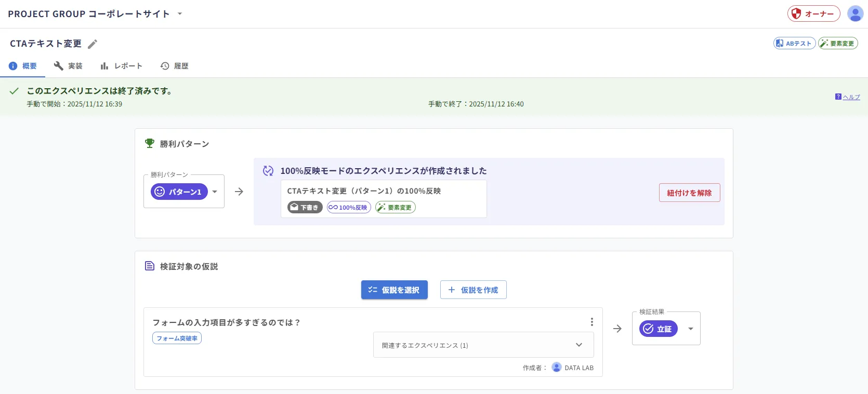The width and height of the screenshot is (868, 394).
Task: Click the 要素変更 tag at top right
Action: click(x=838, y=44)
